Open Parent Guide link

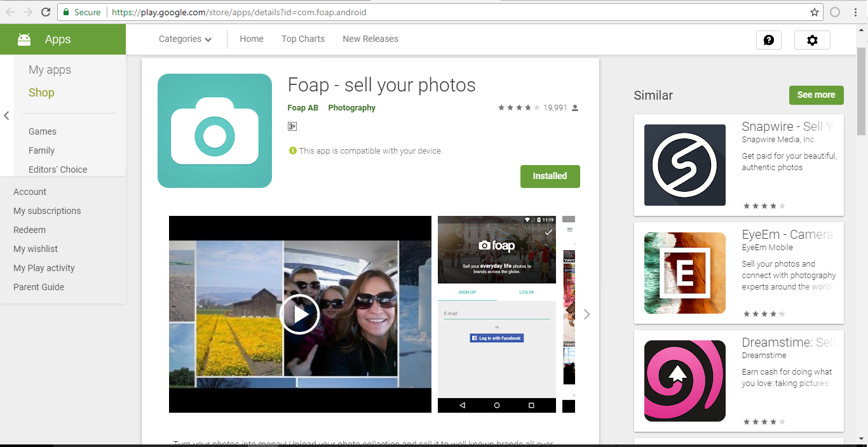39,287
